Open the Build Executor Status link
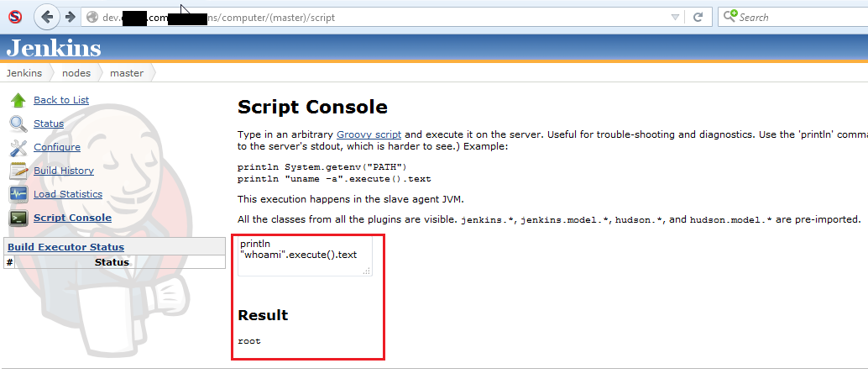The image size is (868, 379). click(x=65, y=247)
